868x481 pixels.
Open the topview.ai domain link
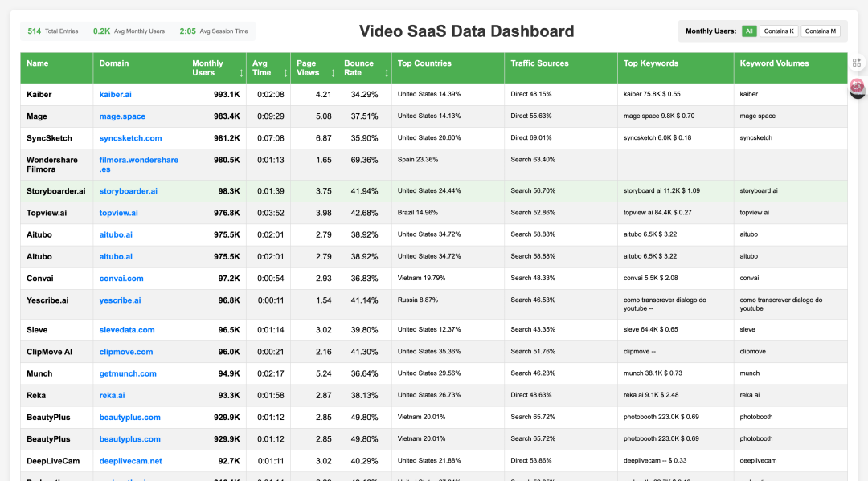[x=118, y=213]
